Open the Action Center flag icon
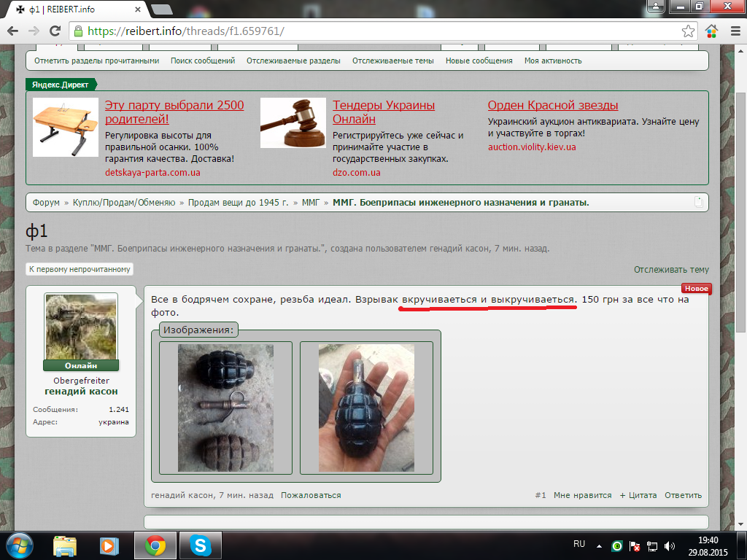Screen dimensions: 747x560 click(x=635, y=546)
